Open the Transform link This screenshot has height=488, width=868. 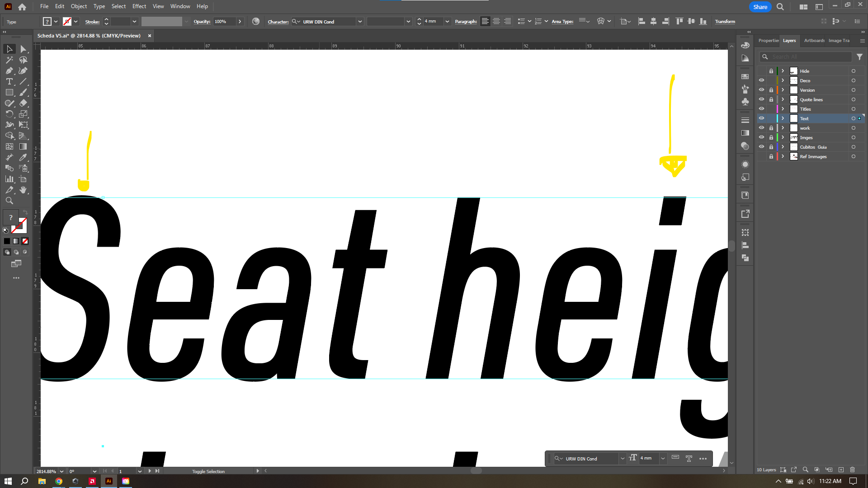[x=725, y=22]
